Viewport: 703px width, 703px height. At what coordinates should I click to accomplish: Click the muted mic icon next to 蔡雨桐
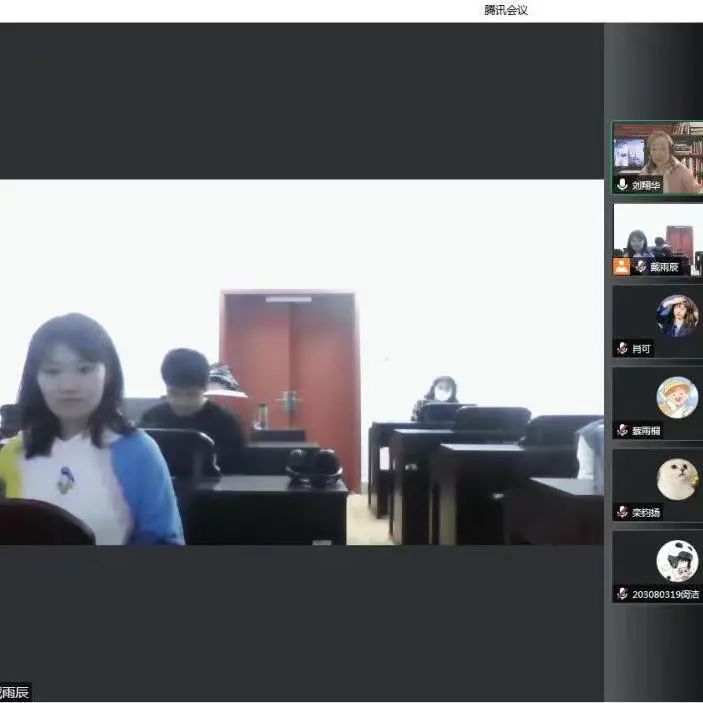pos(622,430)
